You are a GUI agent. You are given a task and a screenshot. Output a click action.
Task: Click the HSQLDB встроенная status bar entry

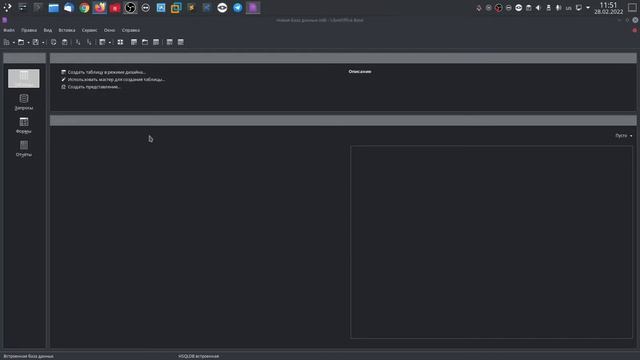pyautogui.click(x=199, y=356)
